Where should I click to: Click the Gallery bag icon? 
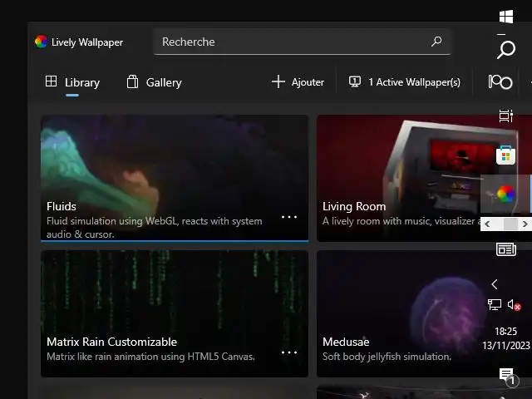(132, 81)
